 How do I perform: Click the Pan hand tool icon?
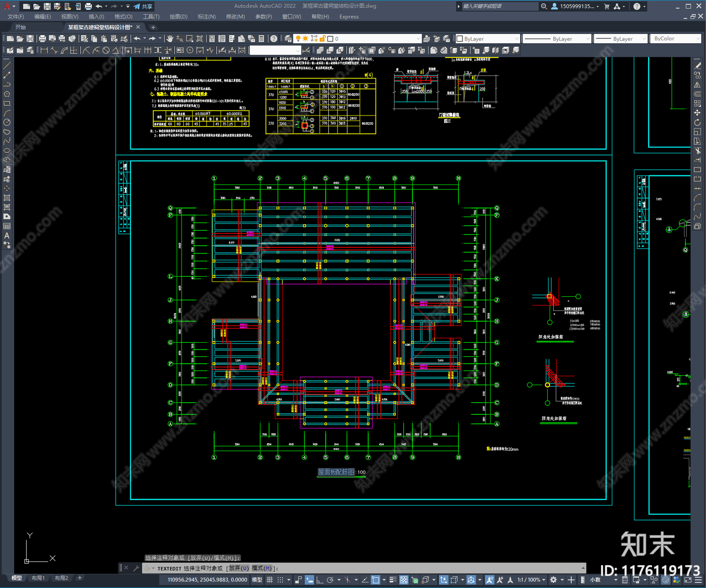tap(170, 39)
